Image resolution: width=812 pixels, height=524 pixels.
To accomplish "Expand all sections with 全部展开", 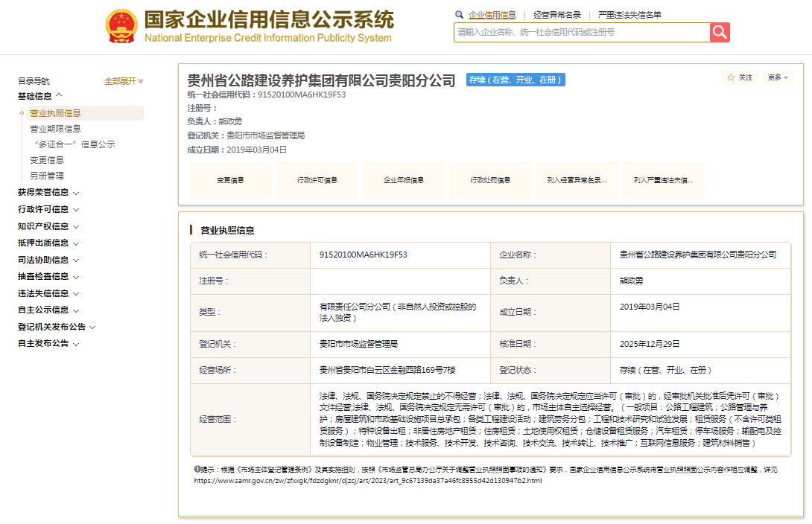I will coord(124,81).
